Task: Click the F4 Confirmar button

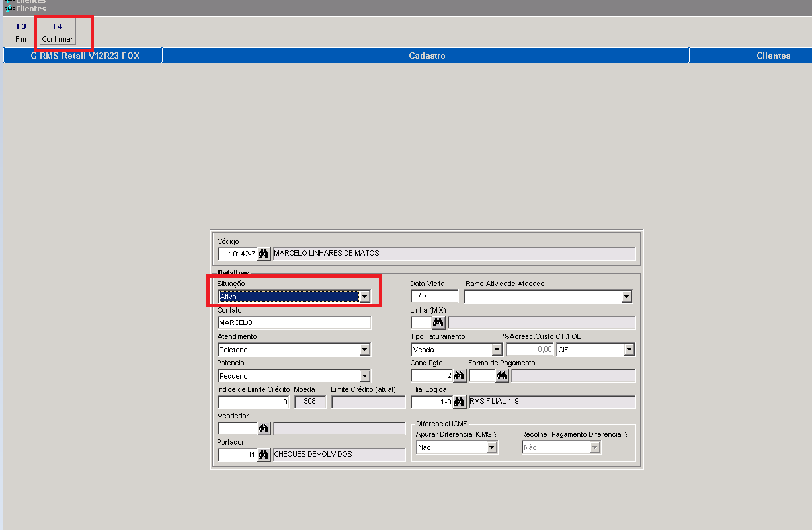Action: [x=58, y=32]
